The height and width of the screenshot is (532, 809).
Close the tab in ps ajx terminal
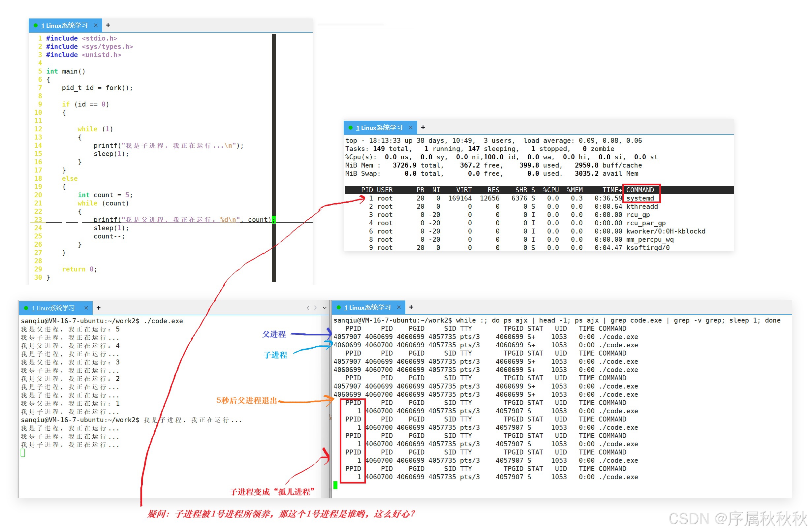pyautogui.click(x=399, y=307)
